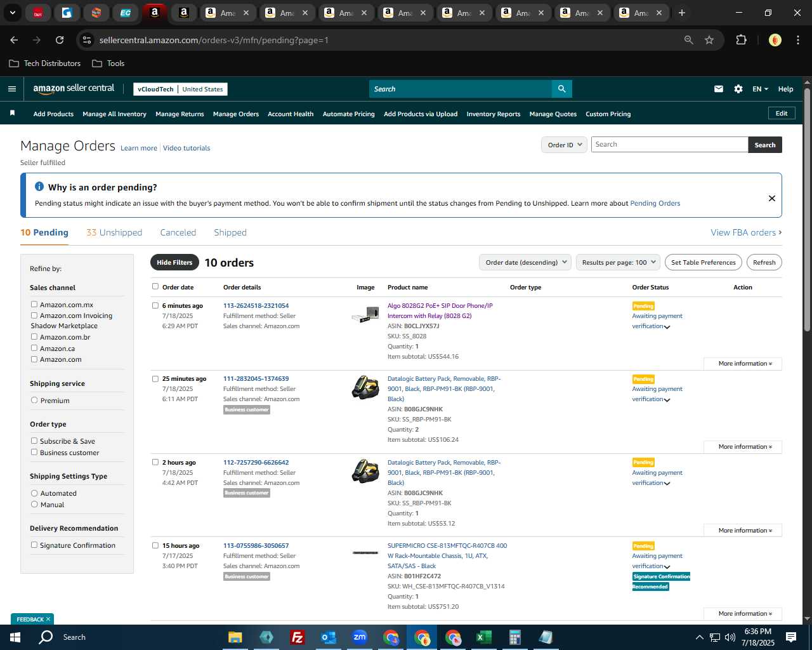Check the Amazon.com.mx sales channel filter
This screenshot has height=650, width=812.
click(x=34, y=304)
